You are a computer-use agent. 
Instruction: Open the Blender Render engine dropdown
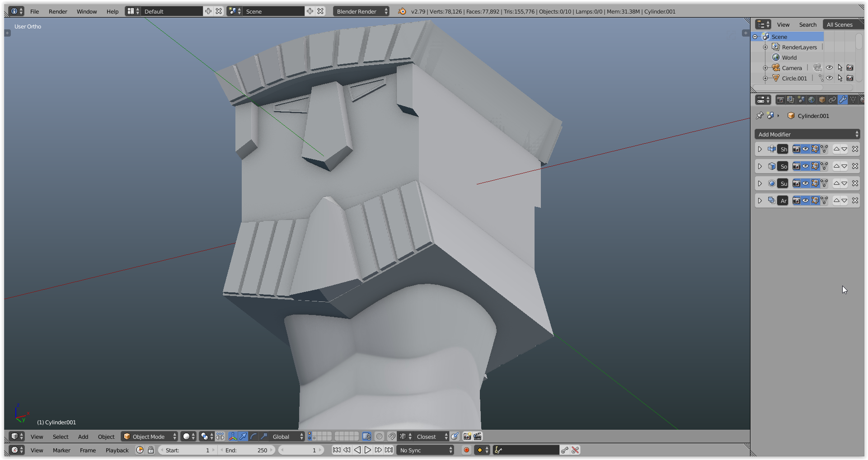[x=361, y=11]
